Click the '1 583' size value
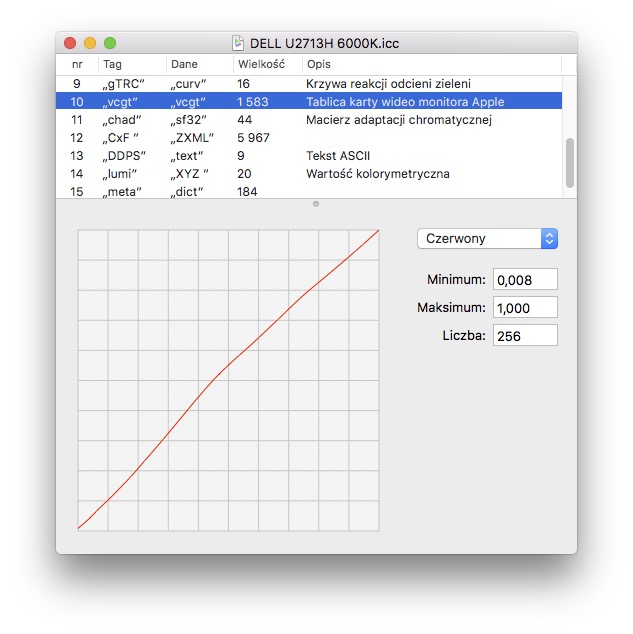This screenshot has width=633, height=634. point(253,102)
